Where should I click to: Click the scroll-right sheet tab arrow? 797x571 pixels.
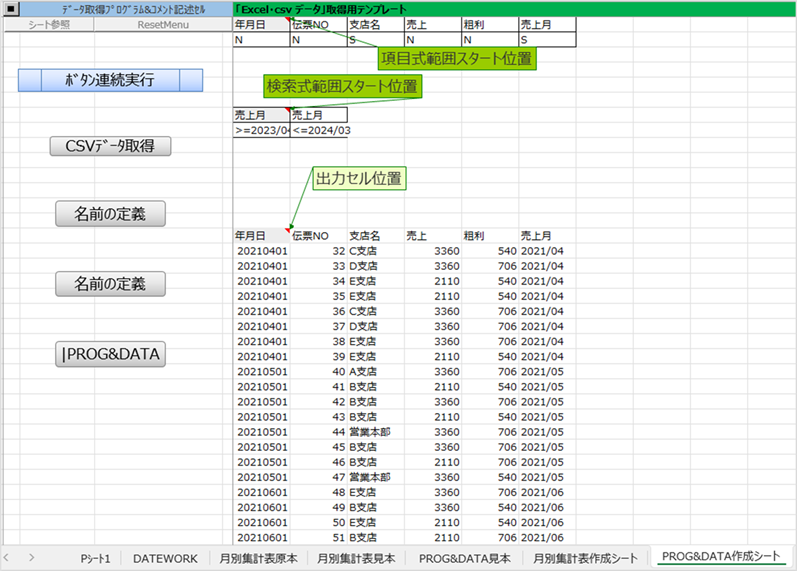tap(32, 558)
